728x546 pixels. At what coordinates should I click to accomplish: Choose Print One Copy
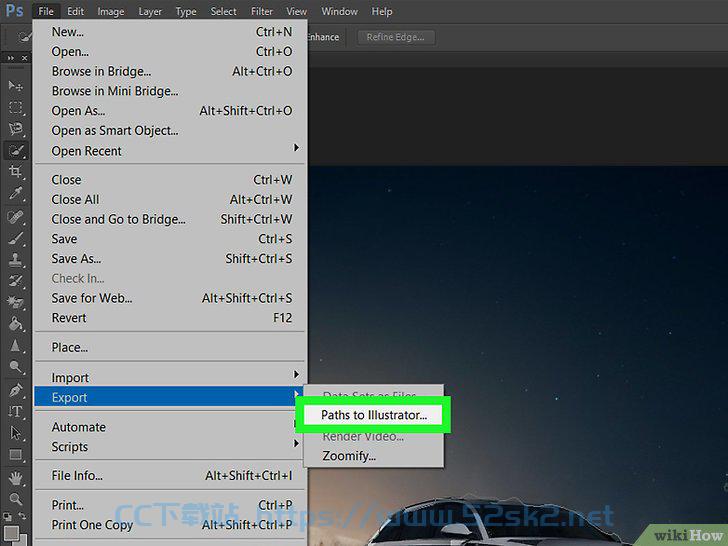click(170, 525)
